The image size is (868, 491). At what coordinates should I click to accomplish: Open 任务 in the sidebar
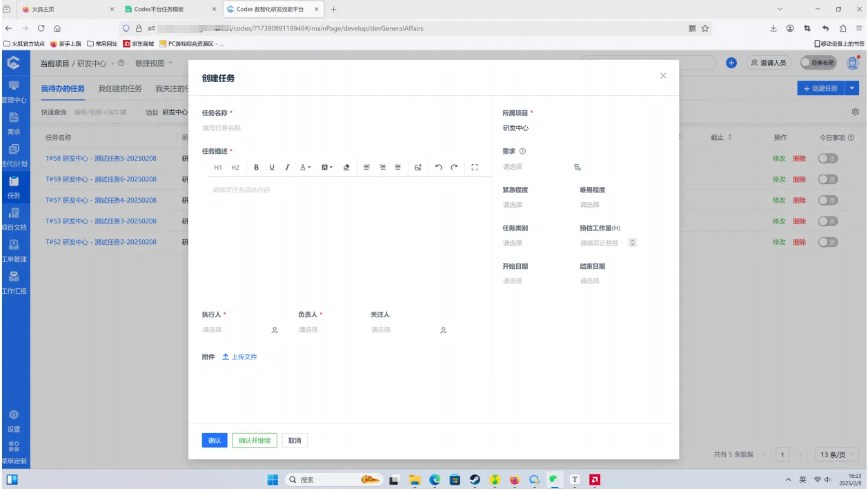[14, 187]
